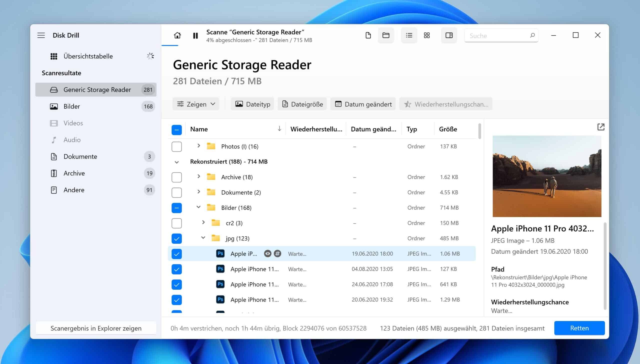Uncheck the file dated 20.06.2020 19:32

tap(177, 300)
